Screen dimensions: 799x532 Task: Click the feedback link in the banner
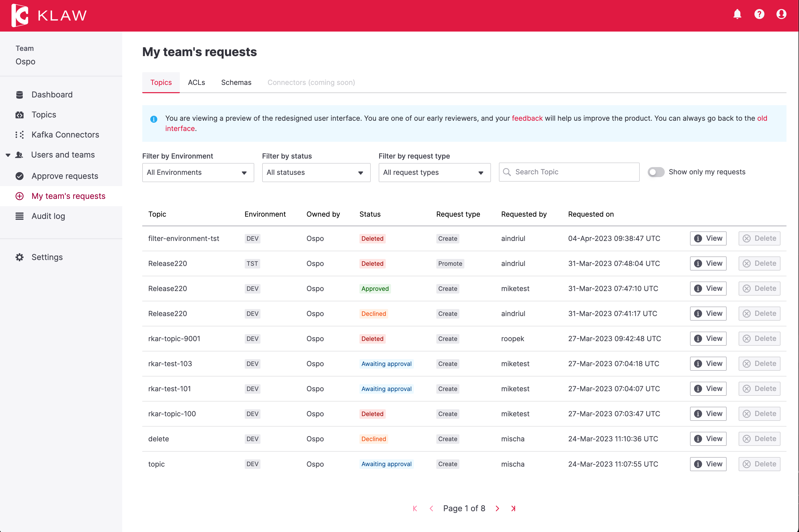point(527,118)
